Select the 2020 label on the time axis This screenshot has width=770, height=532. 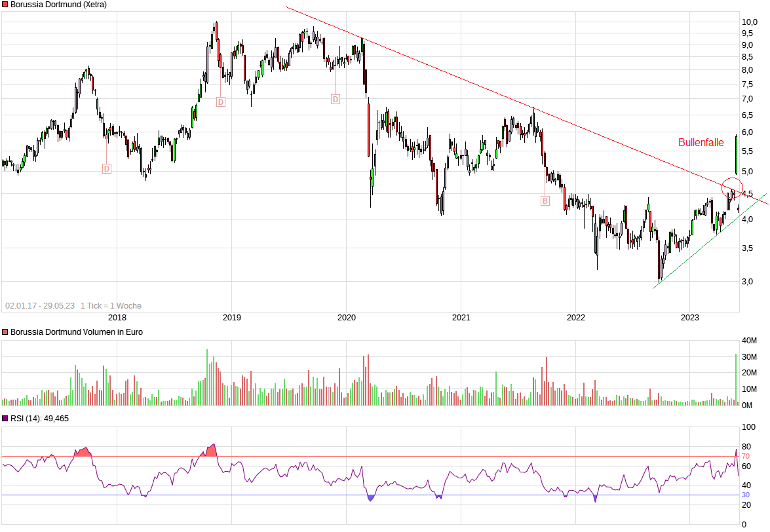point(346,317)
